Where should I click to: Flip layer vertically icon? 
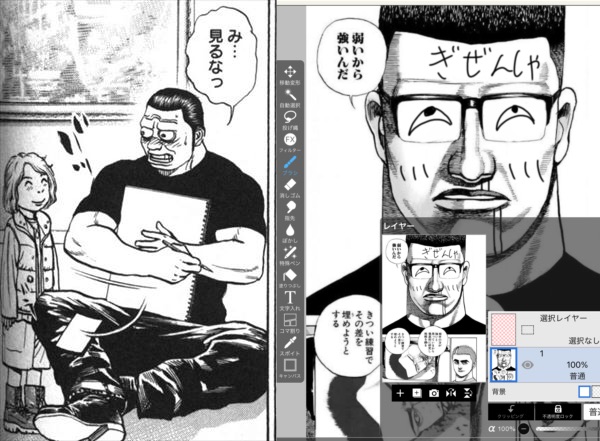coord(467,393)
